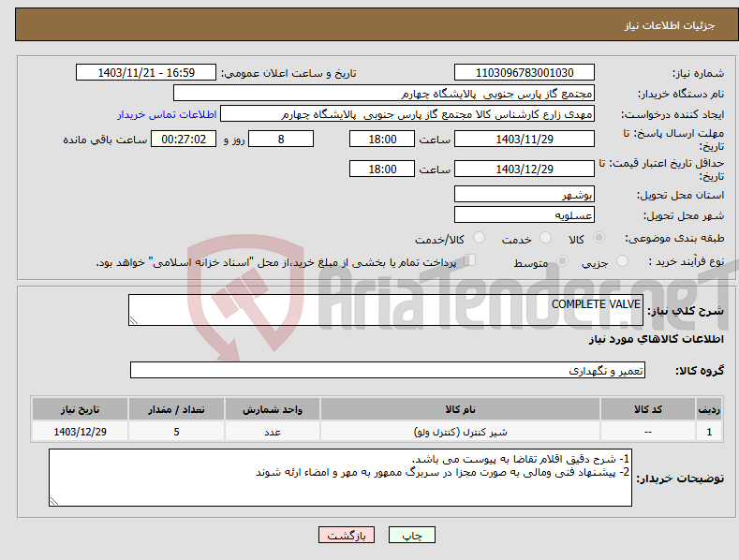Click the label گروه کالا
This screenshot has width=739, height=560.
coord(700,371)
